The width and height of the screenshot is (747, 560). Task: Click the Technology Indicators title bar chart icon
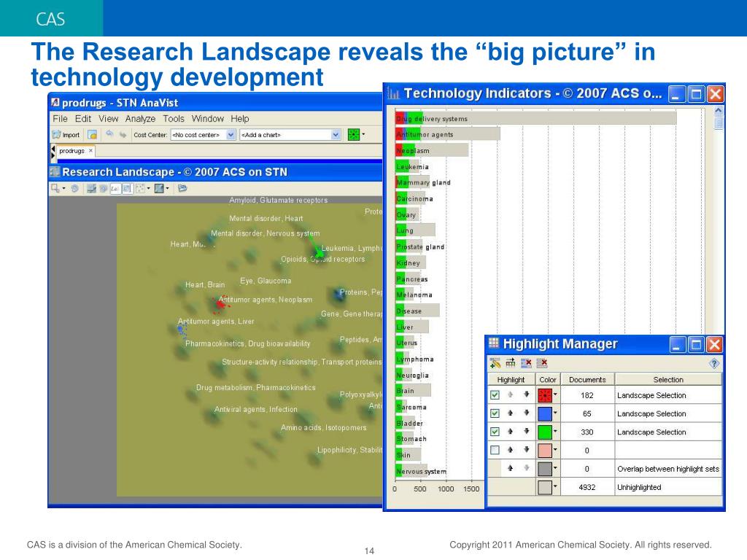point(393,93)
